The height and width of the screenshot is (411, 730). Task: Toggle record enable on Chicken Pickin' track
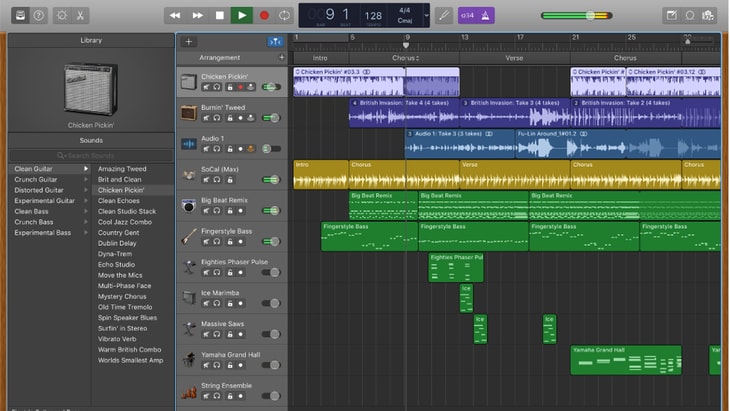click(x=240, y=87)
